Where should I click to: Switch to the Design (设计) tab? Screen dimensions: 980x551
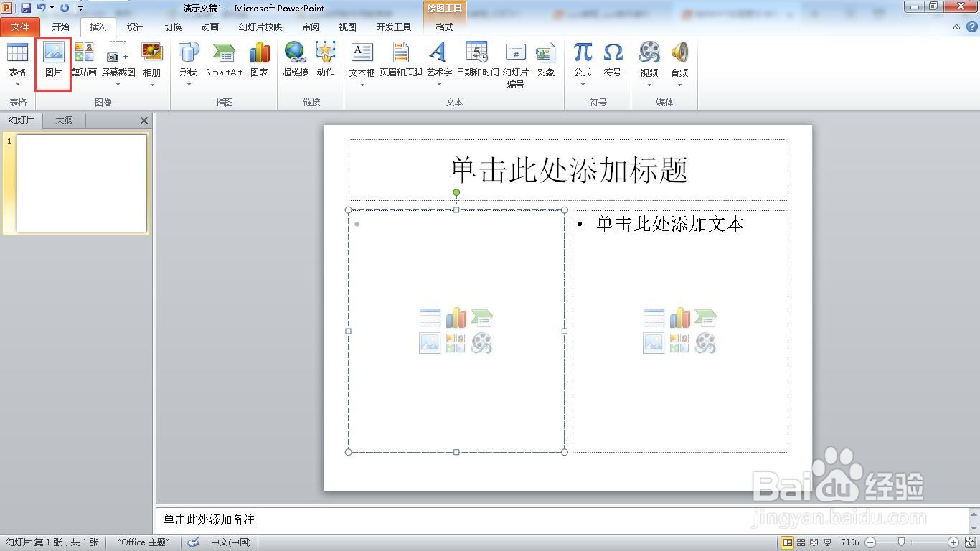135,27
